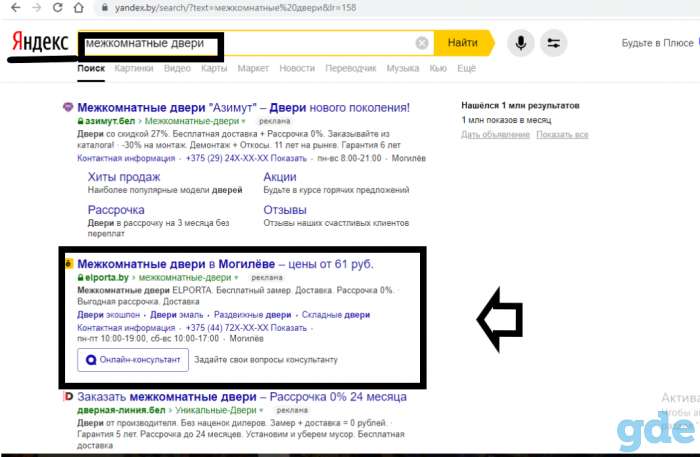Show the +375 (29) phone number
Image resolution: width=700 pixels, height=457 pixels.
(246, 158)
